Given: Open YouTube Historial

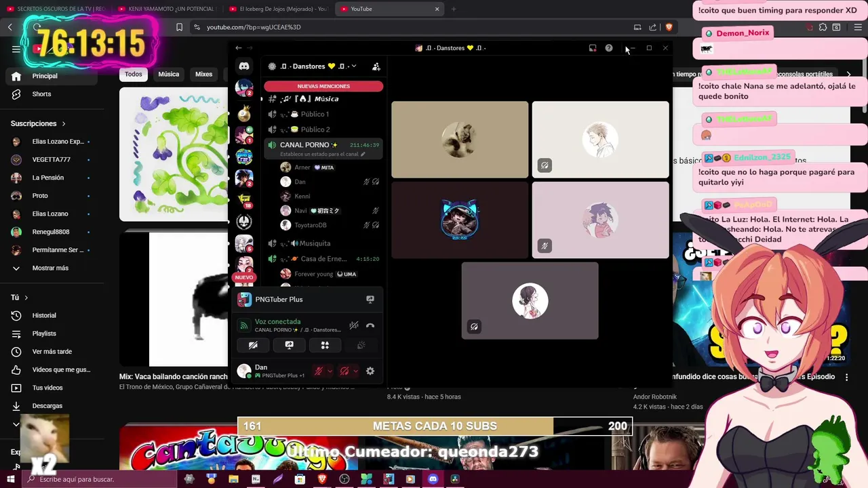Looking at the screenshot, I should [53, 316].
